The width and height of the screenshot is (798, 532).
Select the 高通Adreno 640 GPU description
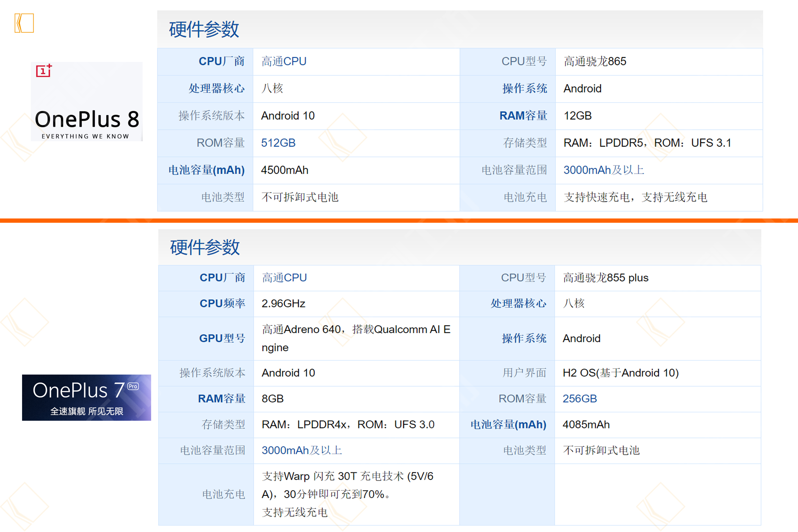[x=356, y=339]
